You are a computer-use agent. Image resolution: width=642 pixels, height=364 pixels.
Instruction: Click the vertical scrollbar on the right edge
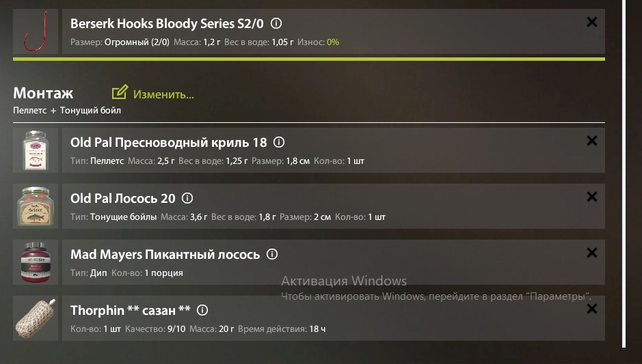click(x=624, y=174)
